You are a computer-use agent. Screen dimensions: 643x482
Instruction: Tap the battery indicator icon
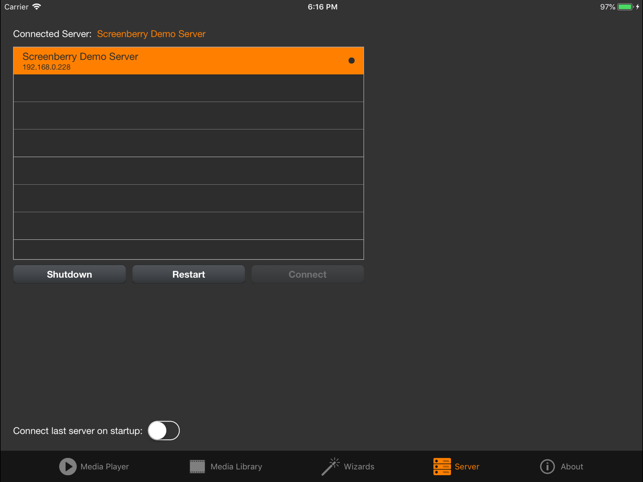[x=626, y=7]
